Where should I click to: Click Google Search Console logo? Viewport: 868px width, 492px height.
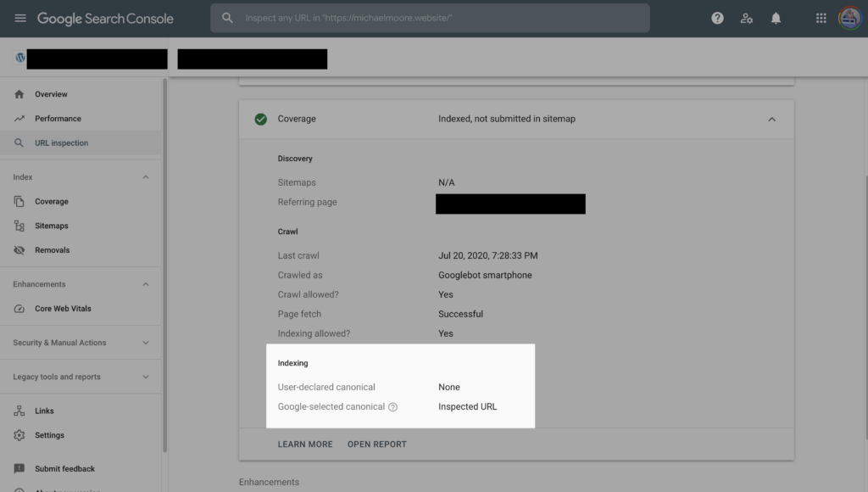coord(105,19)
